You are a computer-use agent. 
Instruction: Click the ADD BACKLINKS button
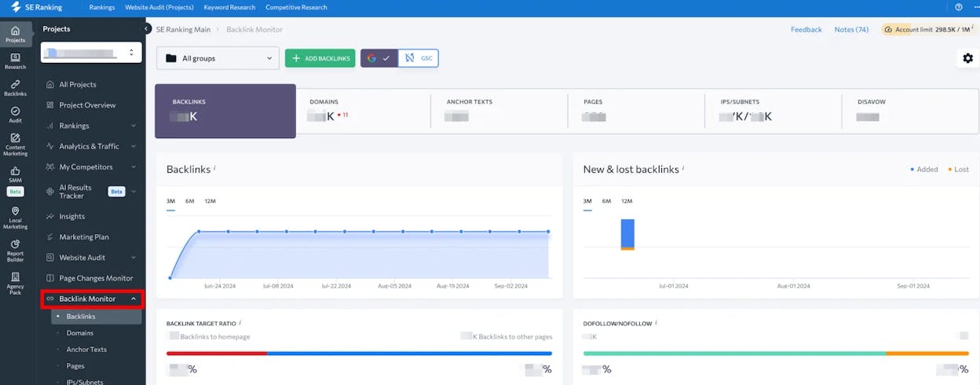pyautogui.click(x=320, y=58)
